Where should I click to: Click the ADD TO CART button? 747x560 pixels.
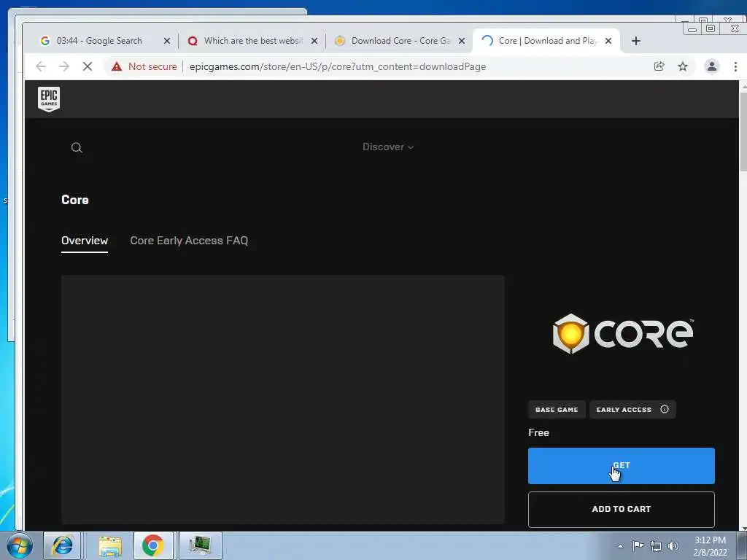pos(622,509)
